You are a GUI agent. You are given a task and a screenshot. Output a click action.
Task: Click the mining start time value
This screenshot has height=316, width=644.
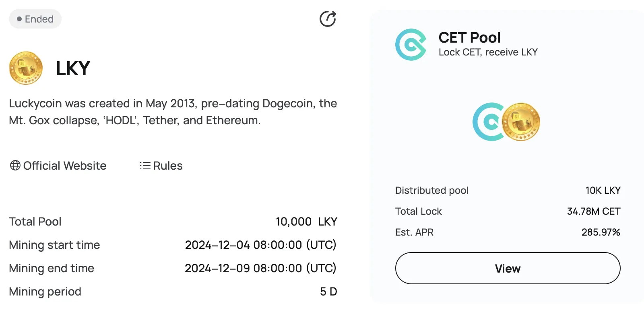(260, 245)
